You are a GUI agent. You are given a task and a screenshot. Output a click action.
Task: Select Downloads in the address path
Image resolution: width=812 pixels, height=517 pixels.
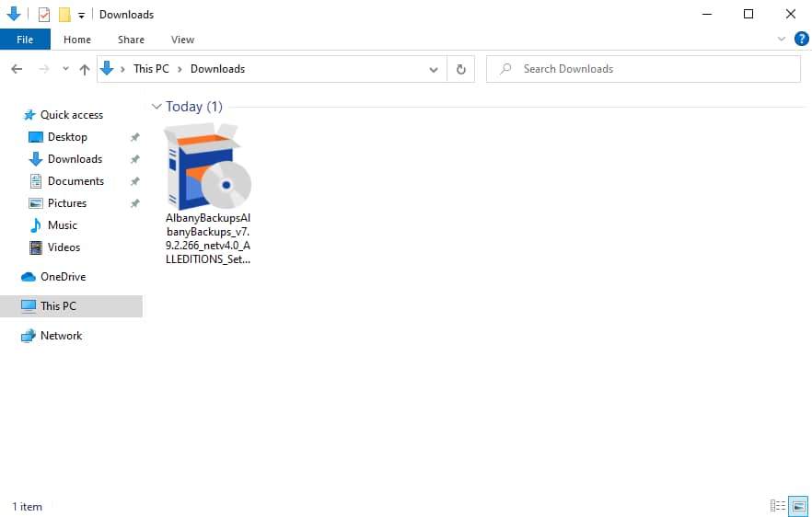[217, 69]
